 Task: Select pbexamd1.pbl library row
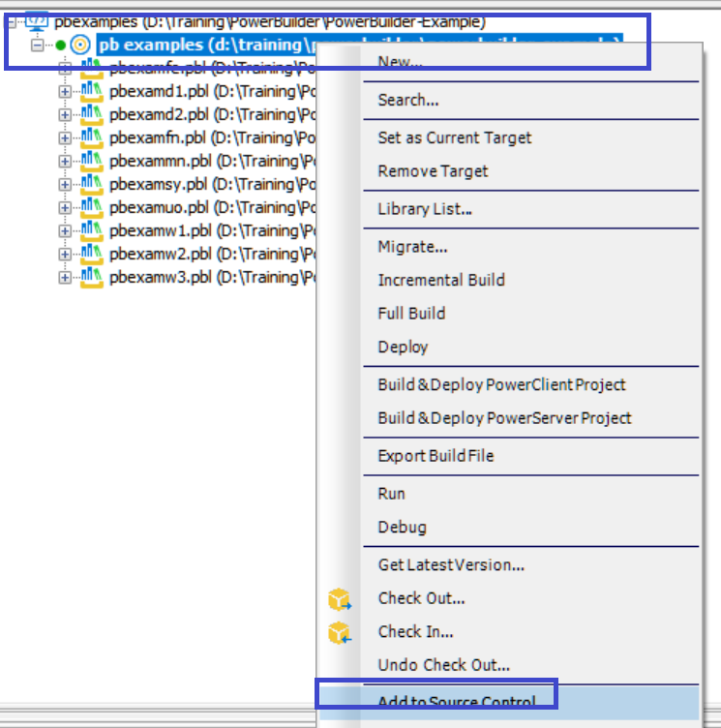pos(212,91)
